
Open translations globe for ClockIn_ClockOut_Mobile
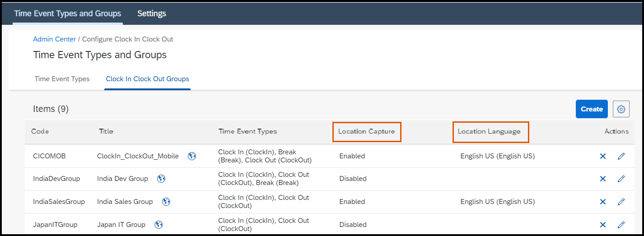192,156
